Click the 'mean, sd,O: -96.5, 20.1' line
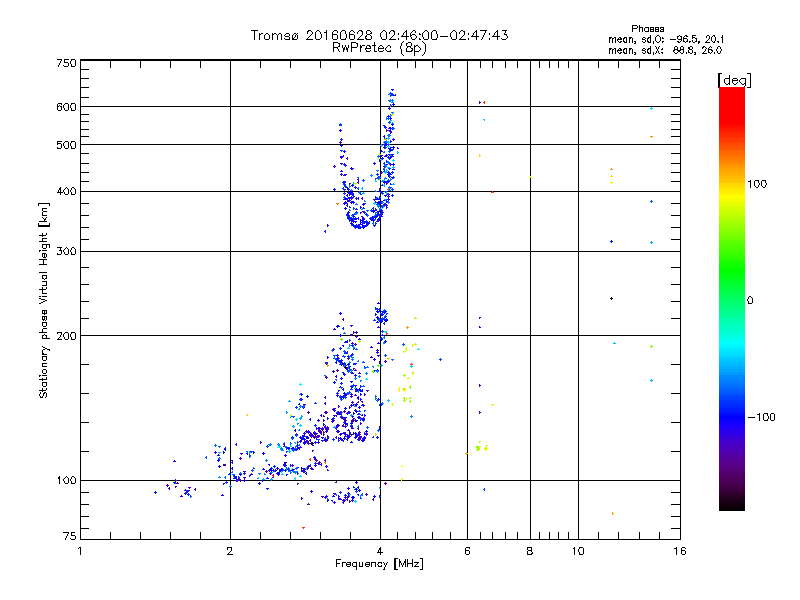The width and height of the screenshot is (800, 600). click(x=666, y=39)
